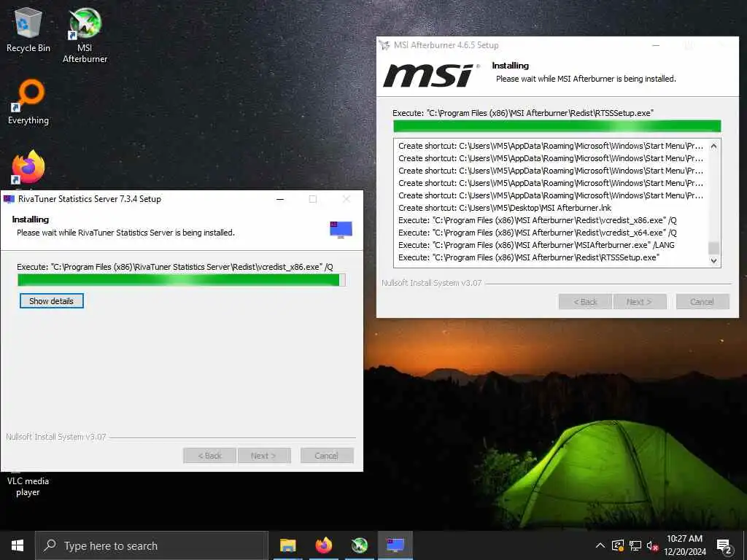
Task: Click the RivaTuner install progress bar
Action: (182, 280)
